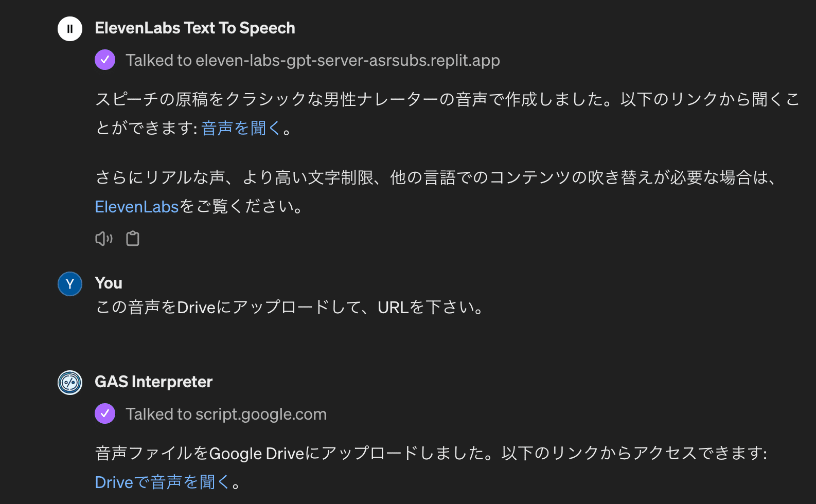The image size is (816, 504).
Task: Click the purple checkmark beside eleven-labs-gpt-server
Action: [x=105, y=60]
